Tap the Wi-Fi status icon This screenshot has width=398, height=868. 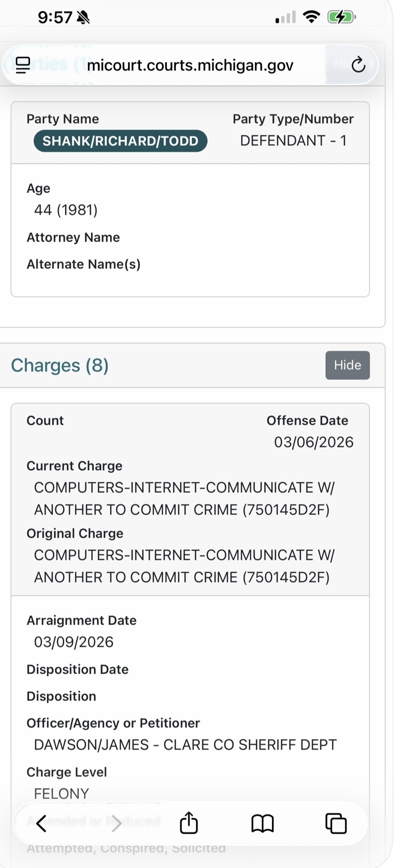click(x=311, y=17)
